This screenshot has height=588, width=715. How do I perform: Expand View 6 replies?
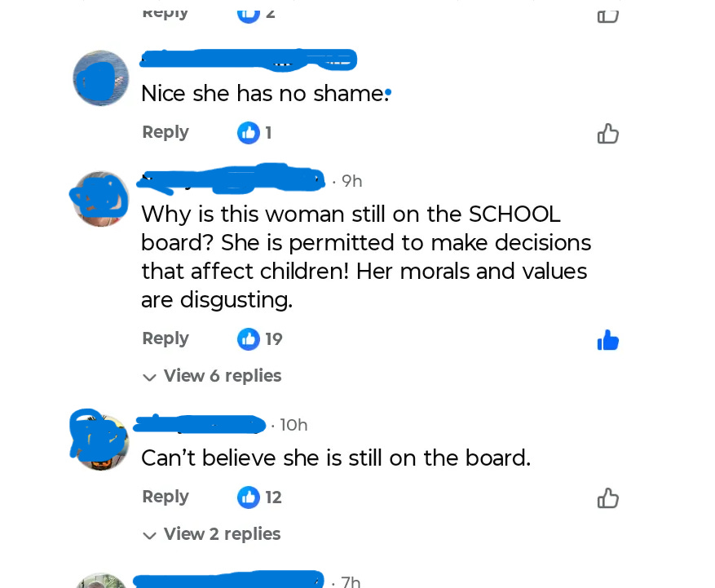pos(212,376)
